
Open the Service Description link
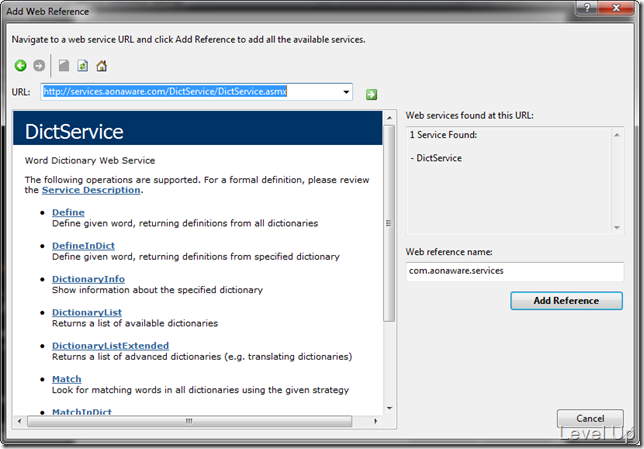pyautogui.click(x=91, y=190)
